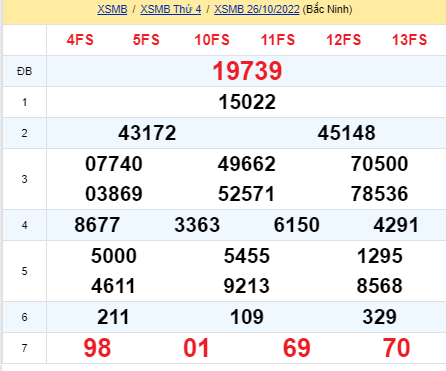Select first prize number 15022
Screen dimensions: 446x371
[x=247, y=102]
